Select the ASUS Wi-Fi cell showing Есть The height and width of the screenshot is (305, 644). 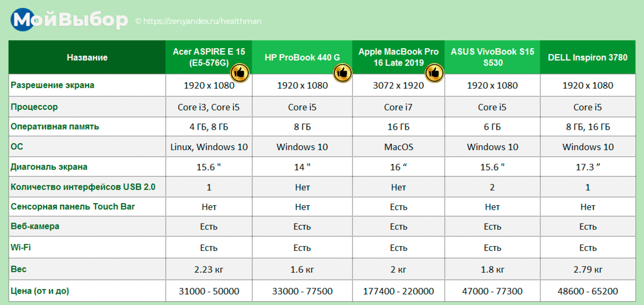point(492,248)
